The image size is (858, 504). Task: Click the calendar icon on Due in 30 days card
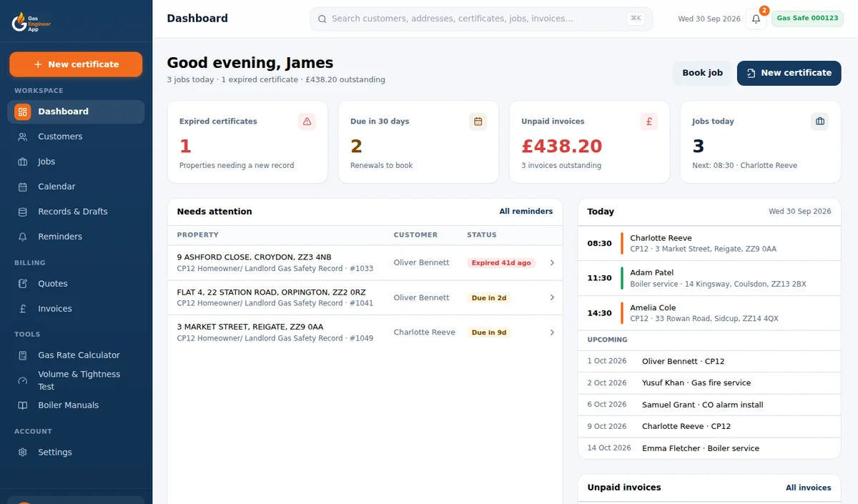(x=478, y=122)
